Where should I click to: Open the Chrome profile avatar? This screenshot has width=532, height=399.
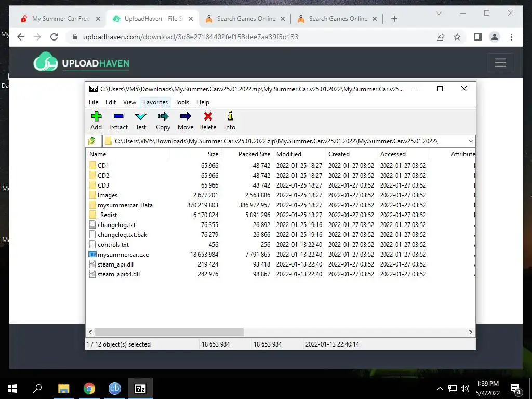click(x=495, y=37)
